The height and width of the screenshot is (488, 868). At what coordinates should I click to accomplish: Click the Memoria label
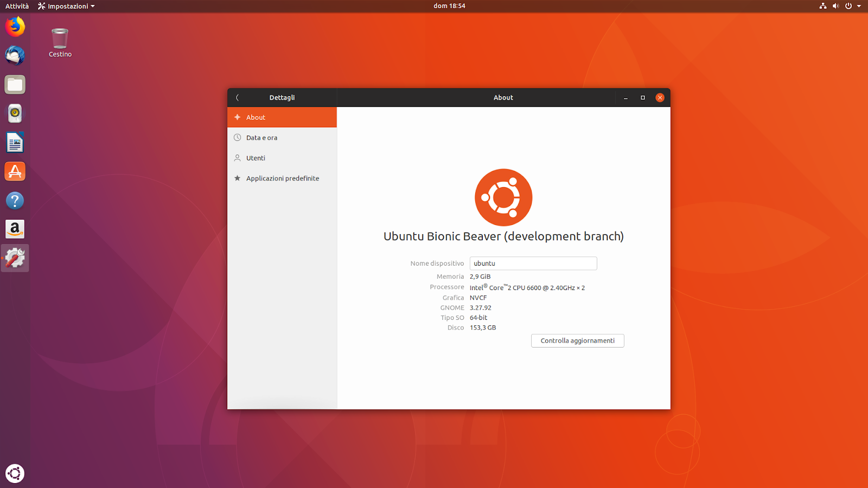pyautogui.click(x=450, y=277)
